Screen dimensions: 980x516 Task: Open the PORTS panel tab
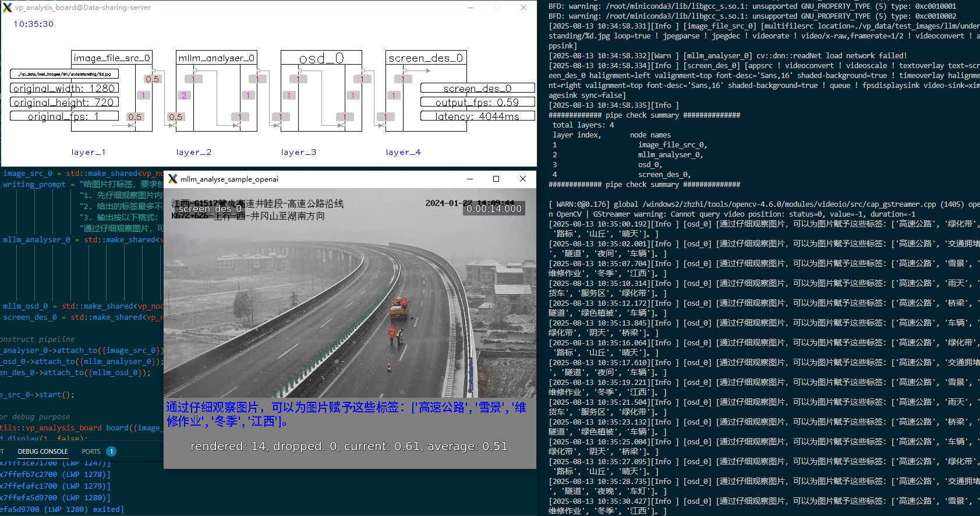(91, 451)
